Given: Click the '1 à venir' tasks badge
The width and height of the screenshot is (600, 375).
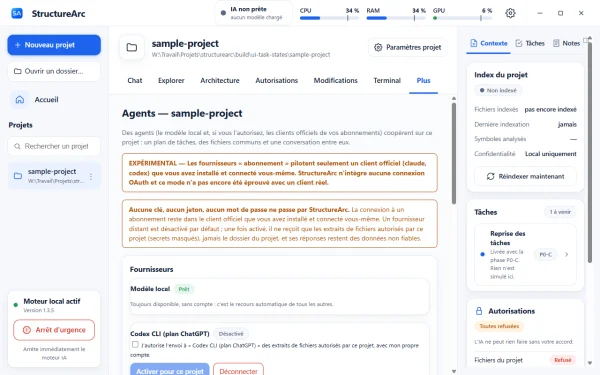Looking at the screenshot, I should pos(560,212).
